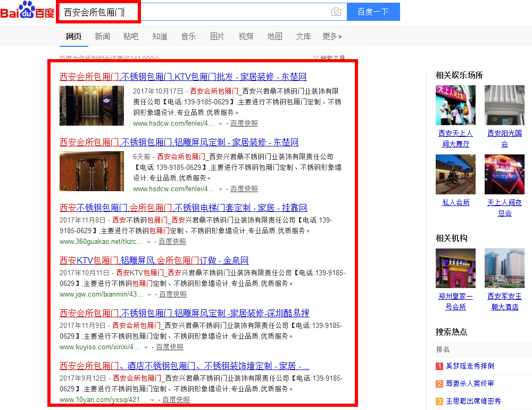This screenshot has height=410, width=532.
Task: Switch to the 新闻 tab
Action: 102,36
